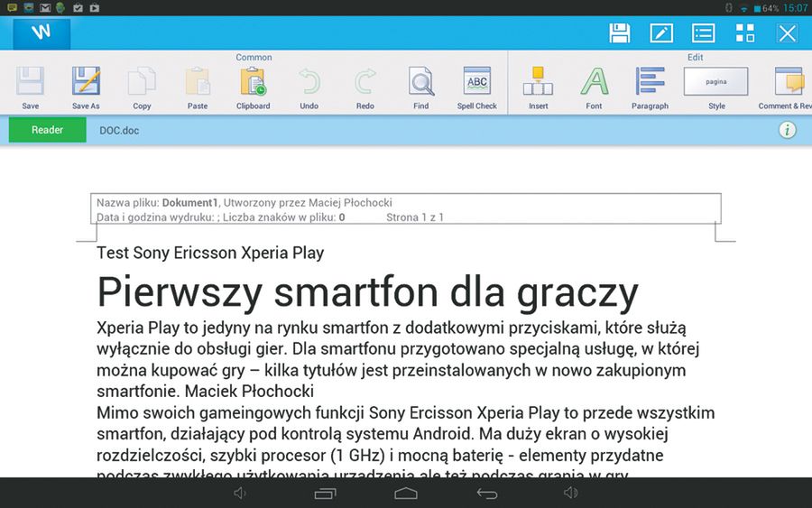Tap the Android home button
812x508 pixels.
[406, 493]
